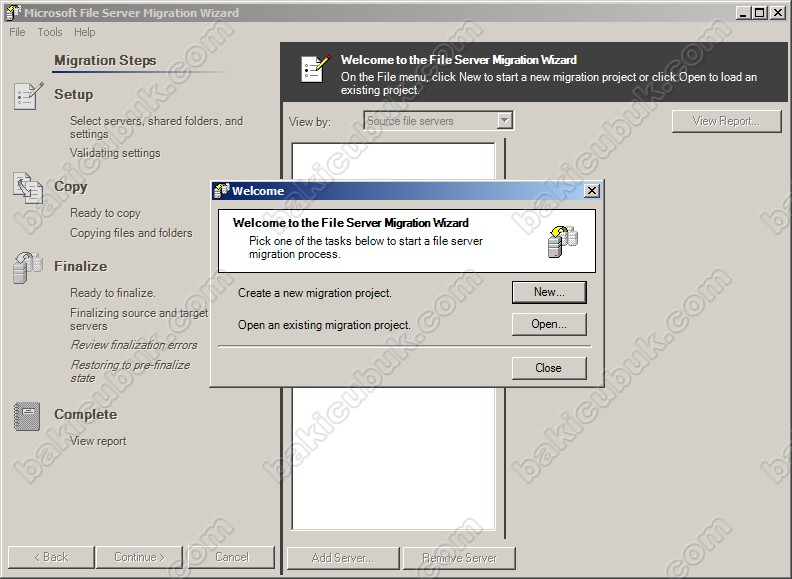Viewport: 792px width, 579px height.
Task: Click 'Create a new migration project.' text
Action: pos(315,293)
